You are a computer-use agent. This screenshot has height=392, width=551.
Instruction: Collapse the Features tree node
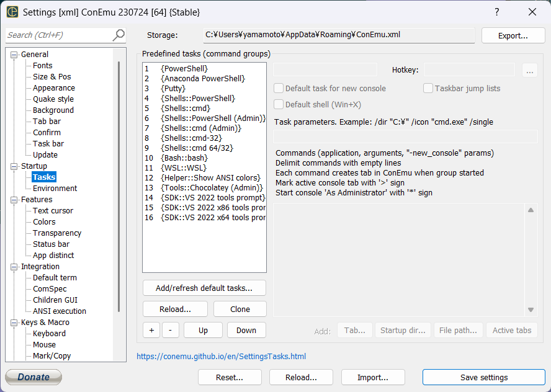click(14, 200)
